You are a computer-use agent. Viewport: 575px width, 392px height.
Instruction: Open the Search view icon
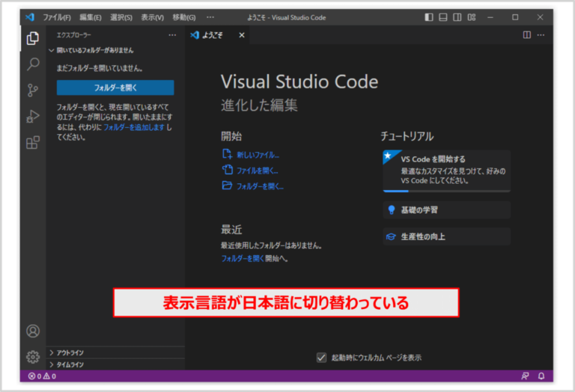(33, 64)
